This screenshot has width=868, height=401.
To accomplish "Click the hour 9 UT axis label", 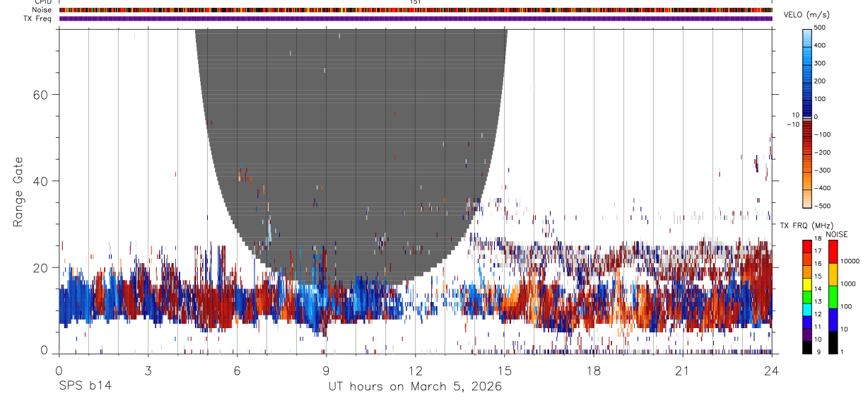I will [x=326, y=371].
